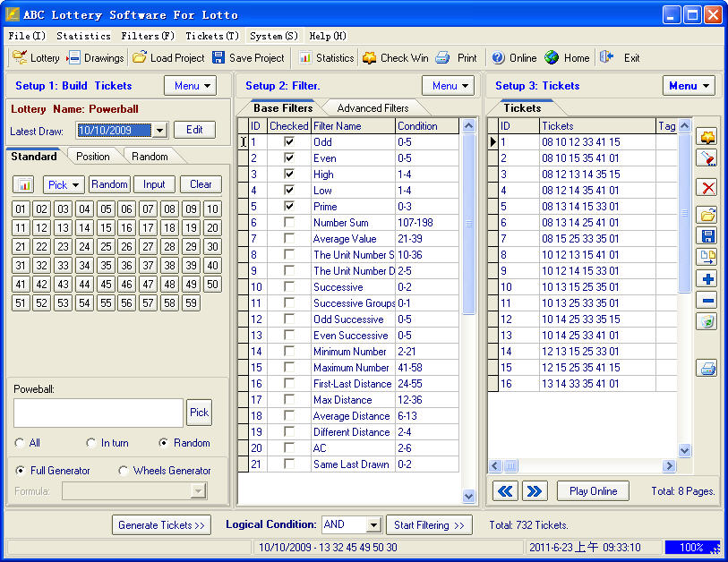Click the flashlight search icon in tickets sidebar
Viewport: 728px width, 562px height.
coord(707,158)
